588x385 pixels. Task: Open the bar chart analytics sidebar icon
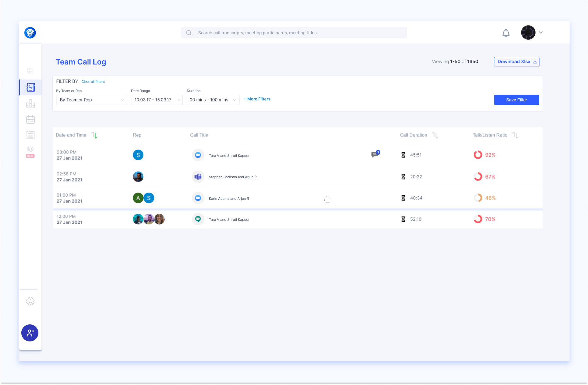[30, 103]
